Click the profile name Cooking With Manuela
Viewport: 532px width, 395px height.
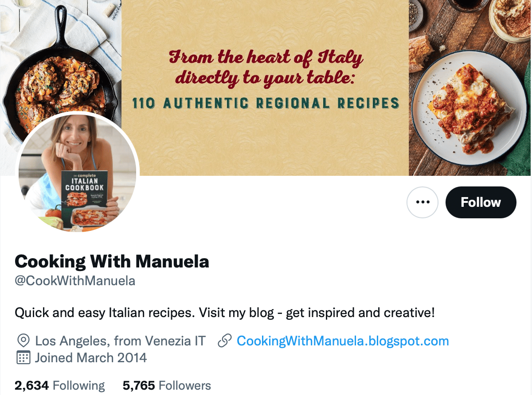[x=112, y=261]
